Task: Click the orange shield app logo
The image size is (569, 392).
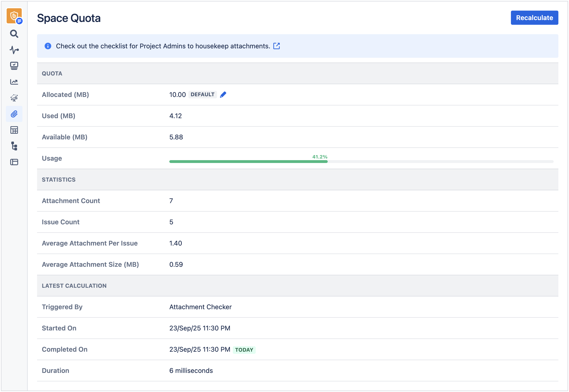Action: 14,16
